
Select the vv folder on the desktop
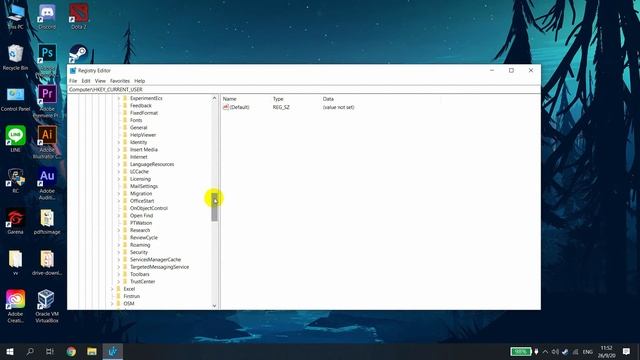coord(16,262)
